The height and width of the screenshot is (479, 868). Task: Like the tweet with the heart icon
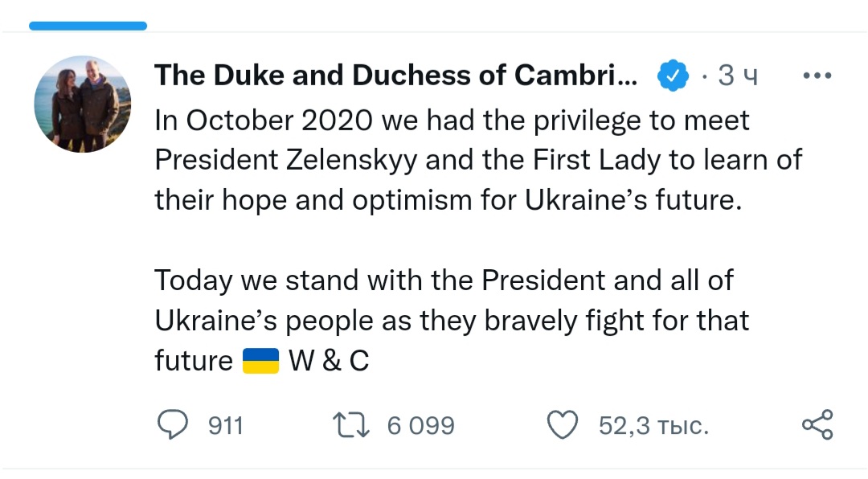click(x=563, y=425)
